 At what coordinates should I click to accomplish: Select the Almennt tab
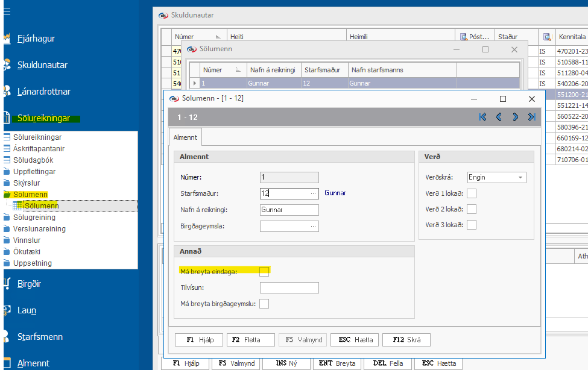pyautogui.click(x=185, y=137)
